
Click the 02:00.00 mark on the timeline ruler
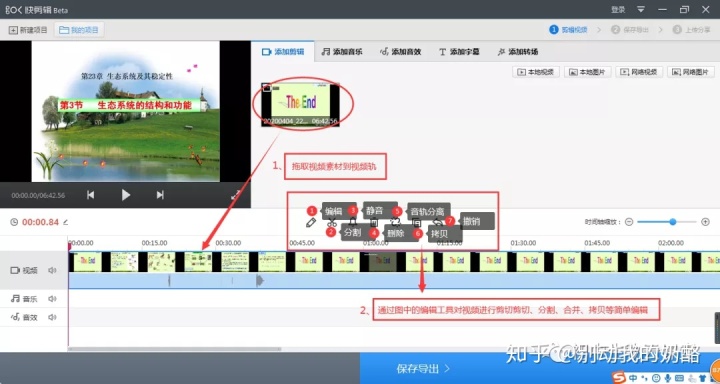tap(671, 243)
